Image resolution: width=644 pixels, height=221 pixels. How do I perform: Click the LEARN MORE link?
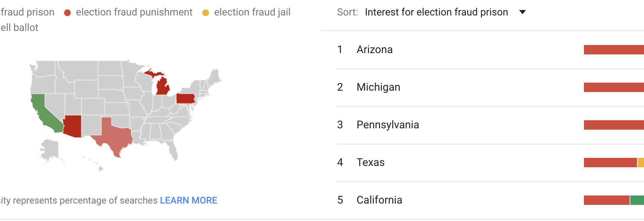(189, 200)
